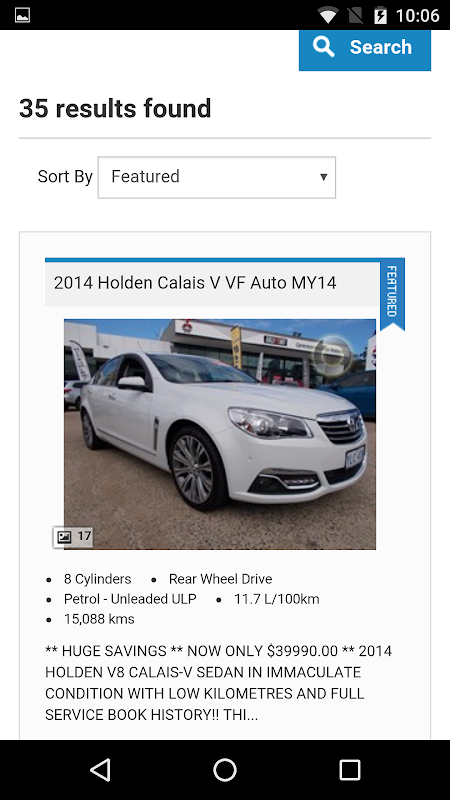Viewport: 450px width, 800px height.
Task: Open the Recent apps square button
Action: click(x=350, y=769)
